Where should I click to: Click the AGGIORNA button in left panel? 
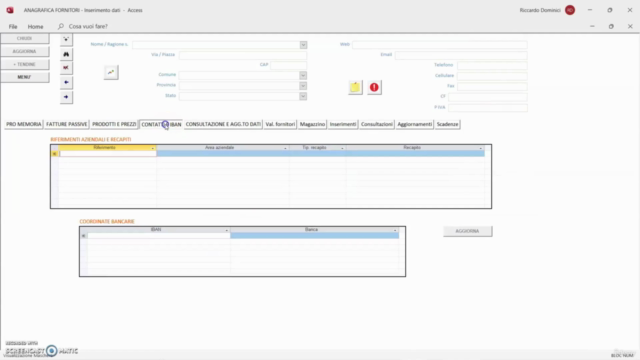click(24, 51)
